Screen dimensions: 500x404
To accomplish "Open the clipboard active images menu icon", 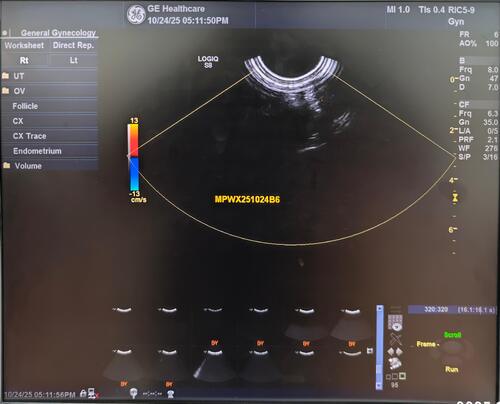I will coord(395,323).
